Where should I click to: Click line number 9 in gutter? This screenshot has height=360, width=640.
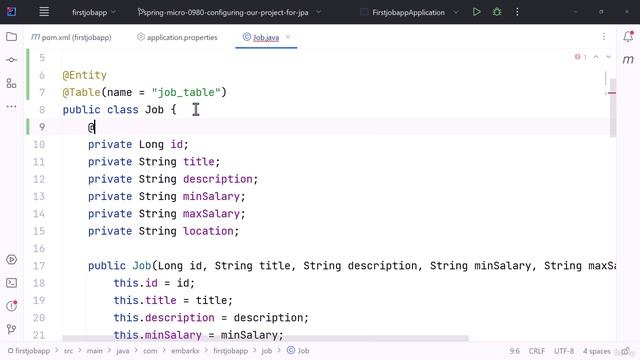click(x=42, y=127)
